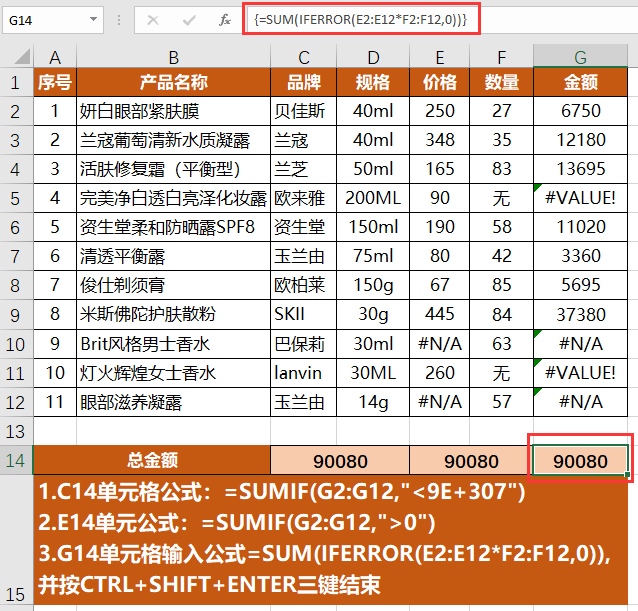Select cell 兰寇葡萄清新水质凝露

click(173, 140)
